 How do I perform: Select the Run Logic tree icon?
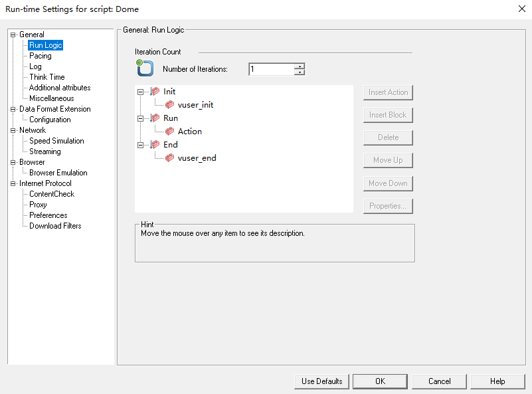pos(44,45)
